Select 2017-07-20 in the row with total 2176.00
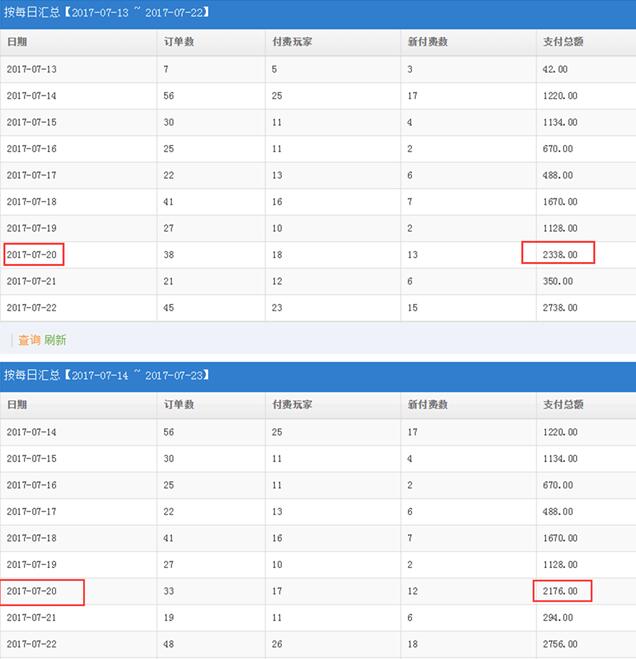636x659 pixels. (32, 591)
